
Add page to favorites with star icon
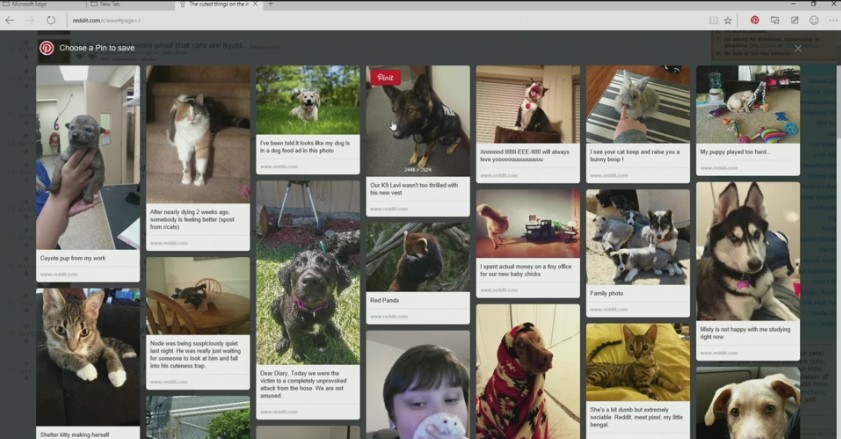pyautogui.click(x=728, y=19)
